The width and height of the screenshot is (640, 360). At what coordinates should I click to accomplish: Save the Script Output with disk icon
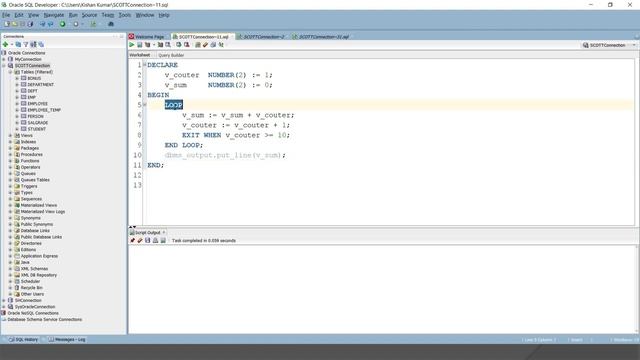[x=148, y=240]
